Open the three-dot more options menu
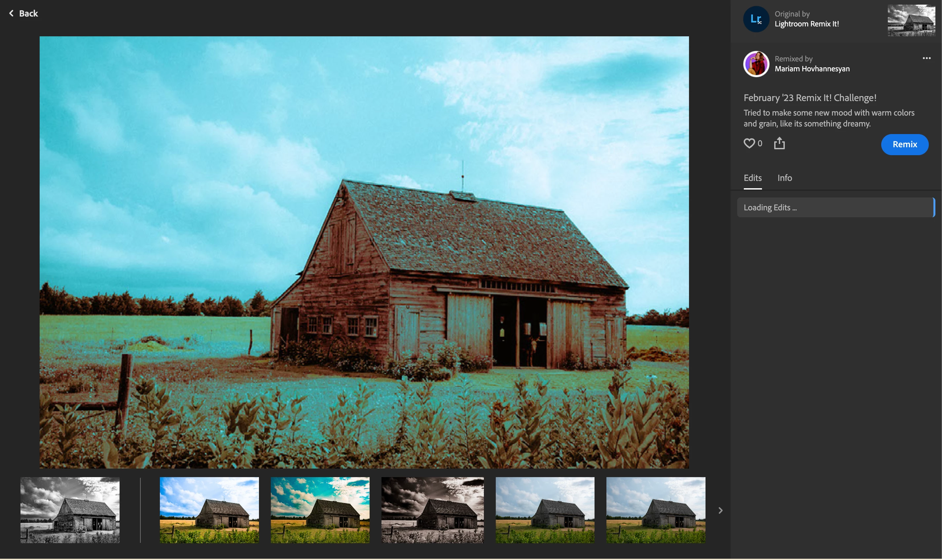 click(x=926, y=58)
